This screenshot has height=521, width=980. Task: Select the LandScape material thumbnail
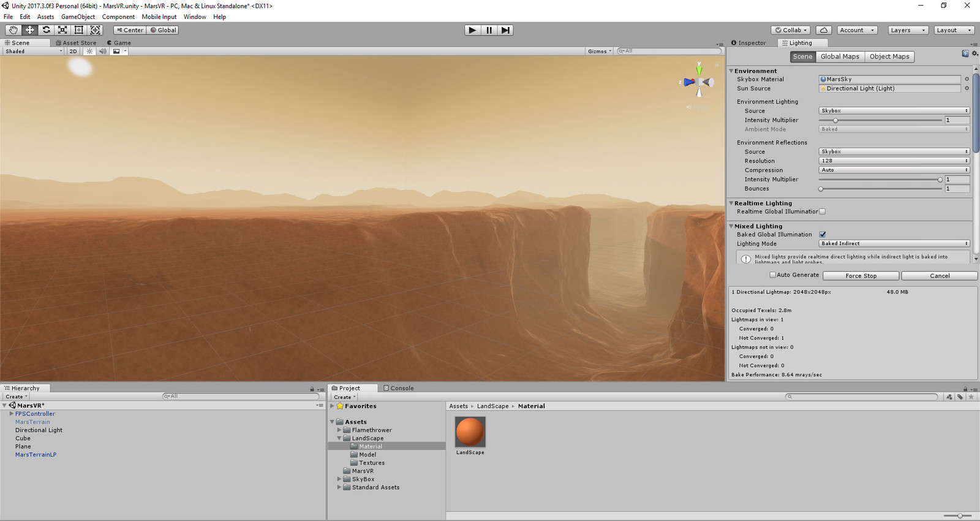pos(470,432)
